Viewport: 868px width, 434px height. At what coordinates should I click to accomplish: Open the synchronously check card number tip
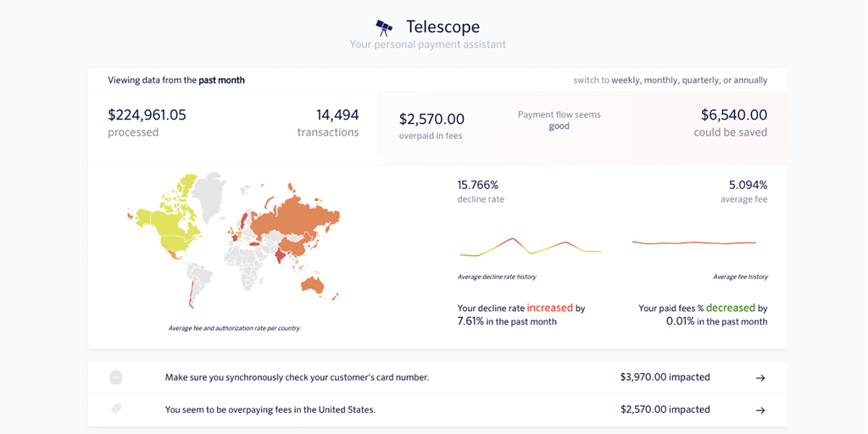coord(297,377)
